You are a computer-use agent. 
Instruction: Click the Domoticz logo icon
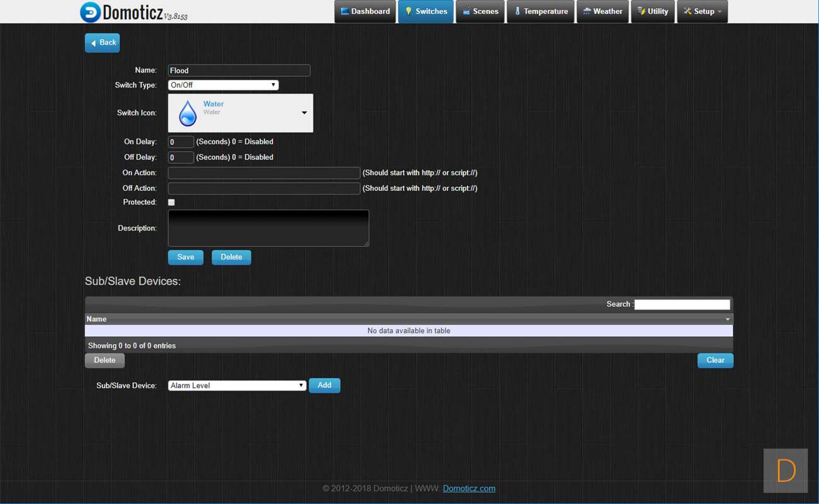90,12
